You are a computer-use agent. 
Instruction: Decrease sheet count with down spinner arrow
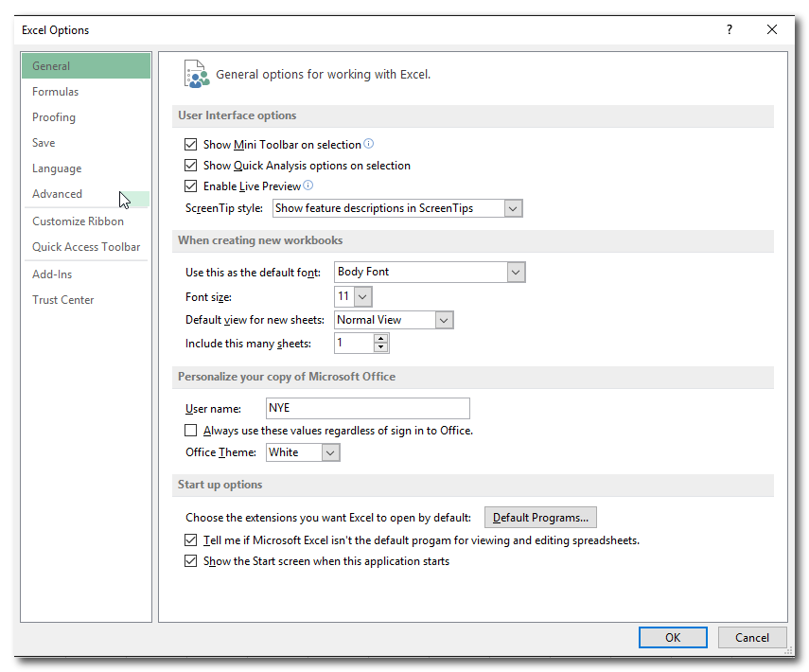pyautogui.click(x=380, y=347)
